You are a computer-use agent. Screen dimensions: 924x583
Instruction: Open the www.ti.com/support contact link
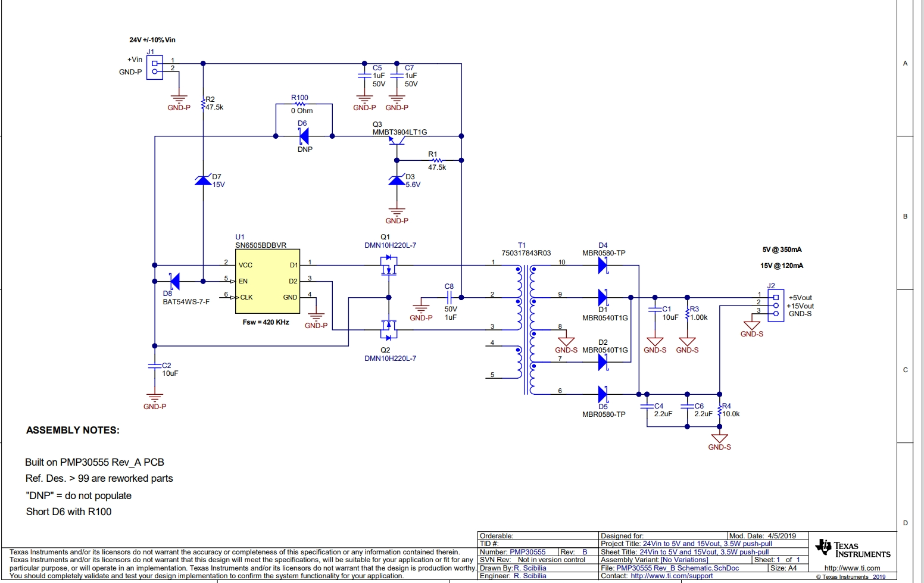(x=672, y=576)
